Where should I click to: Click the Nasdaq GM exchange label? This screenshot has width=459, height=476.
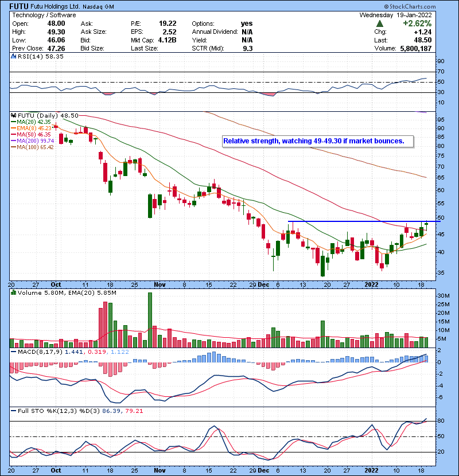tap(98, 7)
